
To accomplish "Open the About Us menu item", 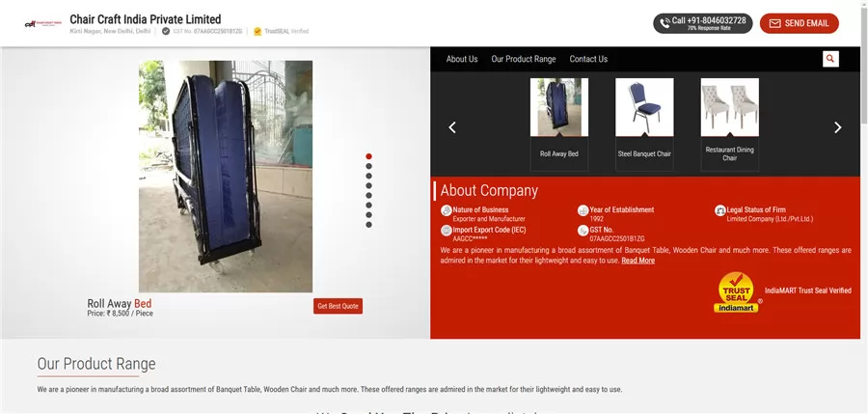I will pos(462,59).
